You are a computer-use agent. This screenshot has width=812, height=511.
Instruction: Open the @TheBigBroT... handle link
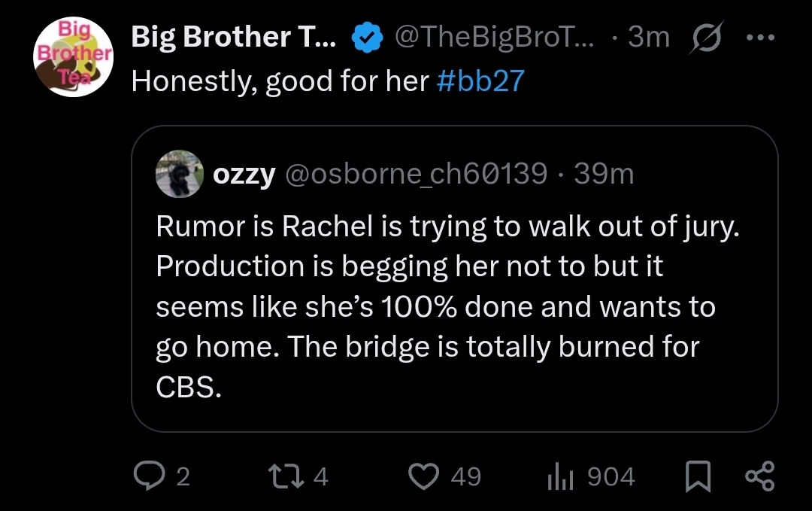pos(493,37)
